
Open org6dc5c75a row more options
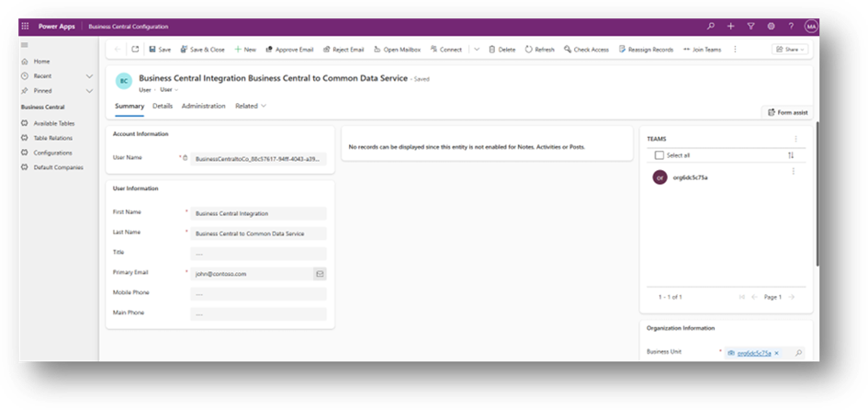click(794, 172)
